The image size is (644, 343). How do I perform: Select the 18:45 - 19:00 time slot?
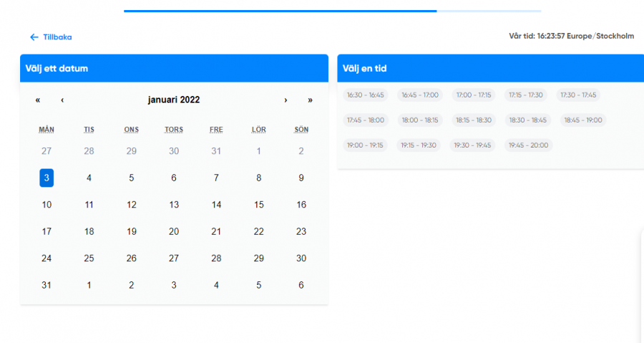coord(582,120)
